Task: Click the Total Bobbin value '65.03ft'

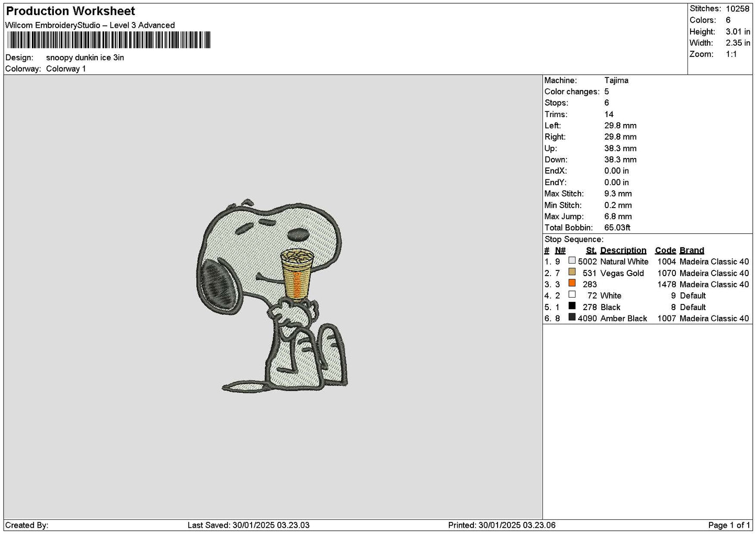Action: (617, 228)
